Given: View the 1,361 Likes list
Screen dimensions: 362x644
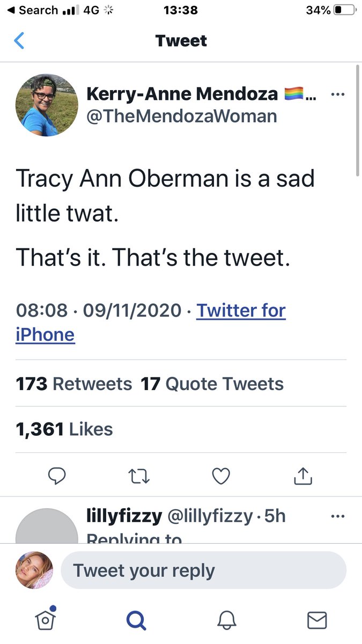Looking at the screenshot, I should [64, 429].
